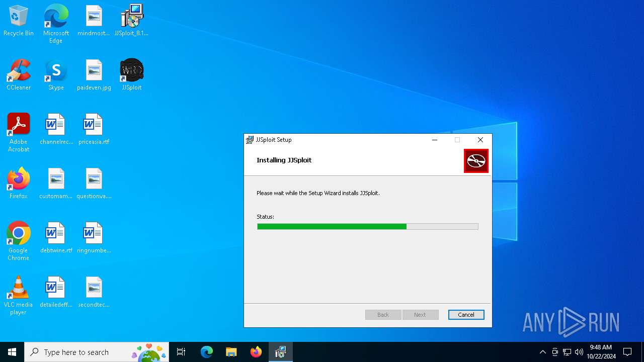644x362 pixels.
Task: Open the CCleaner desktop shortcut
Action: pos(19,75)
